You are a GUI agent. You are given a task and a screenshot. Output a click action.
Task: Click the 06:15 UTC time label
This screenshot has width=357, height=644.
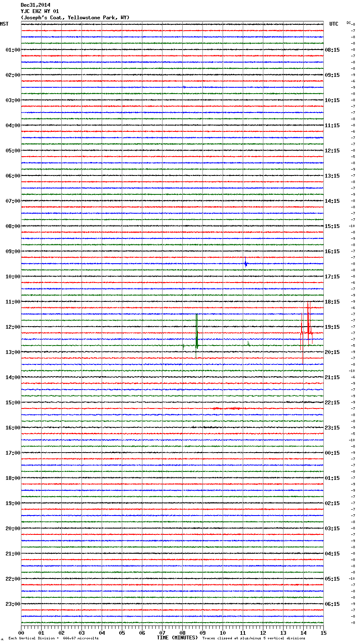coord(332,604)
